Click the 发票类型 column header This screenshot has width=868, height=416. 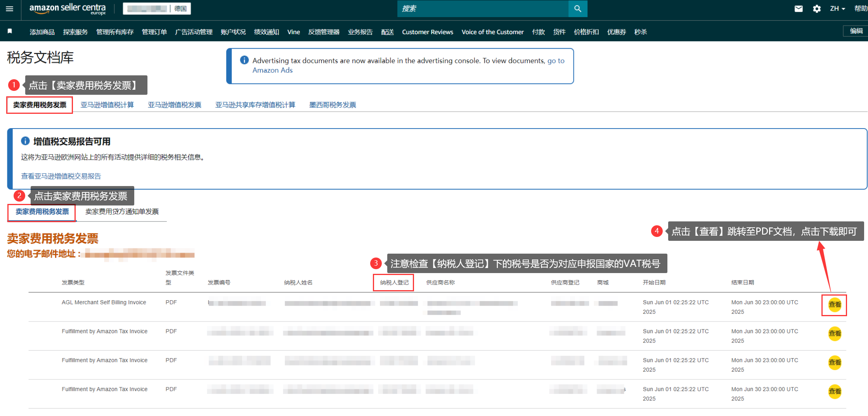73,282
